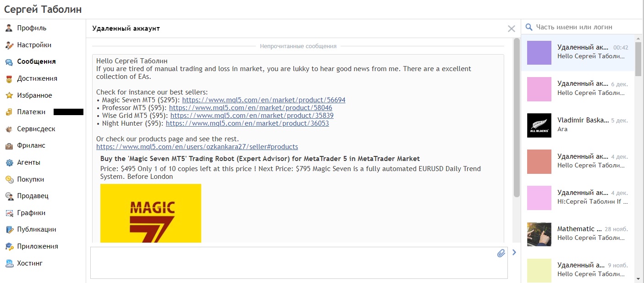Close the Удаленный аккаунт conversation
Screen dimensions: 644x283
[512, 28]
